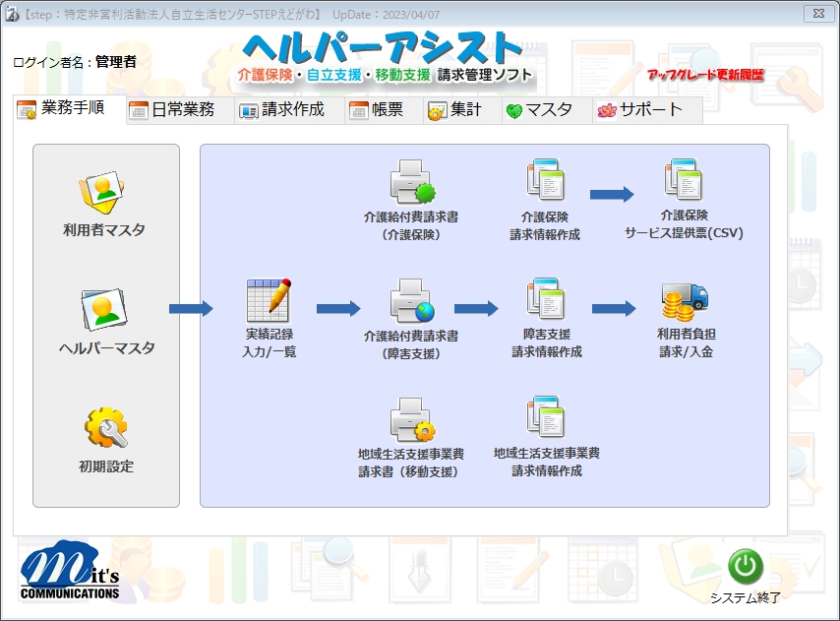Open 地域生活支援事業費 請求情報作成 icon
The image size is (840, 621).
[x=545, y=417]
